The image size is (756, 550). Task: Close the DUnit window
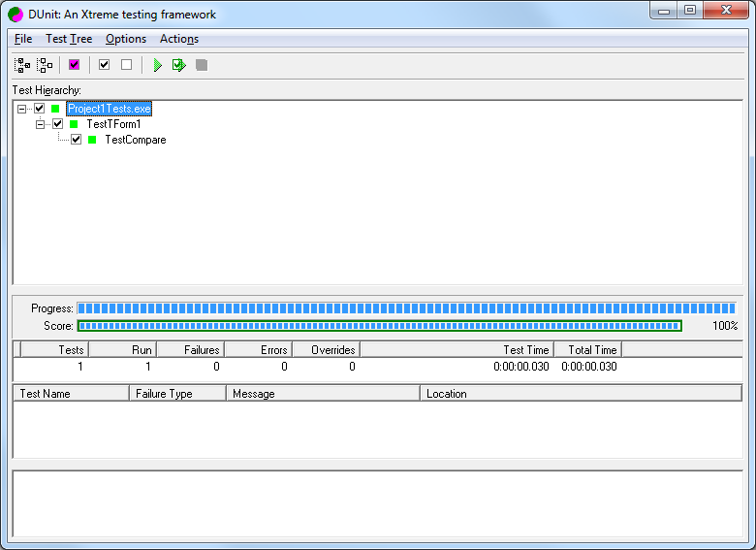coord(726,10)
